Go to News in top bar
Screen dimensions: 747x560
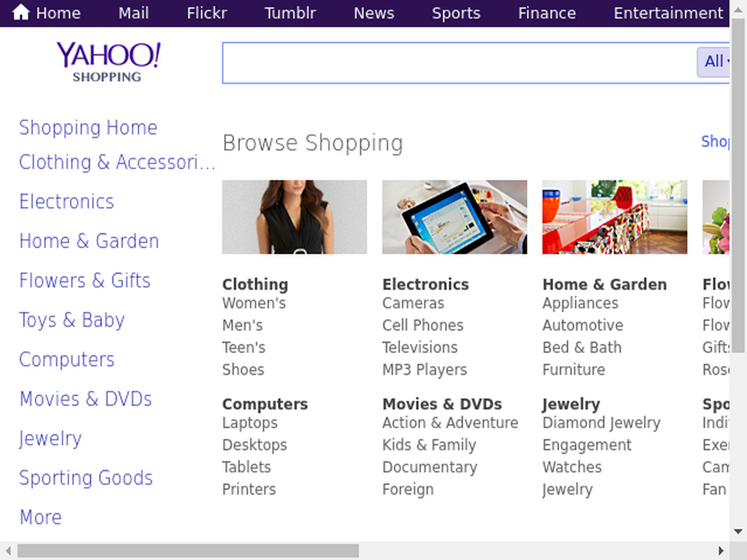pyautogui.click(x=374, y=13)
